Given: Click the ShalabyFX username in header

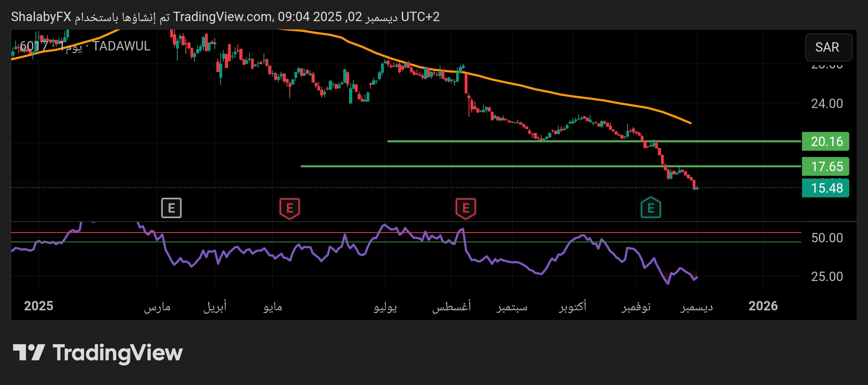Looking at the screenshot, I should (x=41, y=17).
